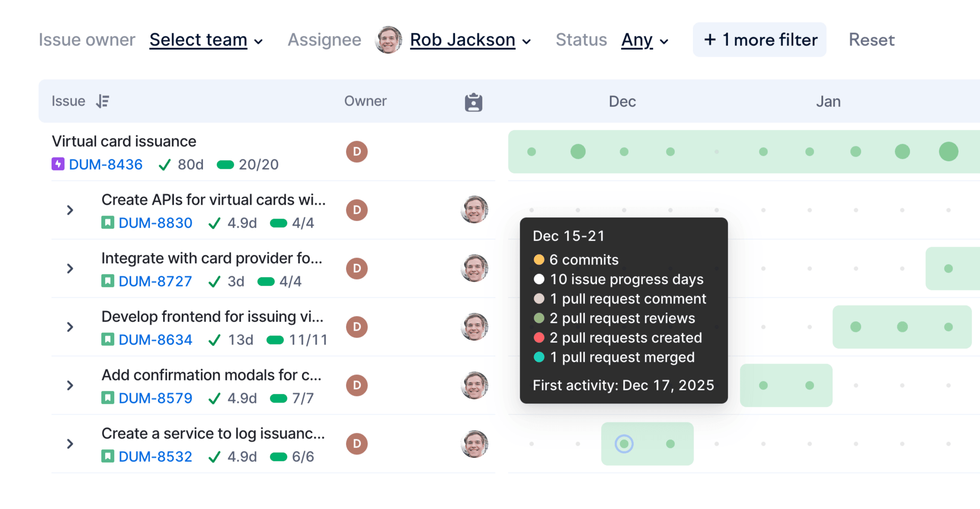Click the green story icon beside DUM-8830
This screenshot has height=509, width=980.
108,223
